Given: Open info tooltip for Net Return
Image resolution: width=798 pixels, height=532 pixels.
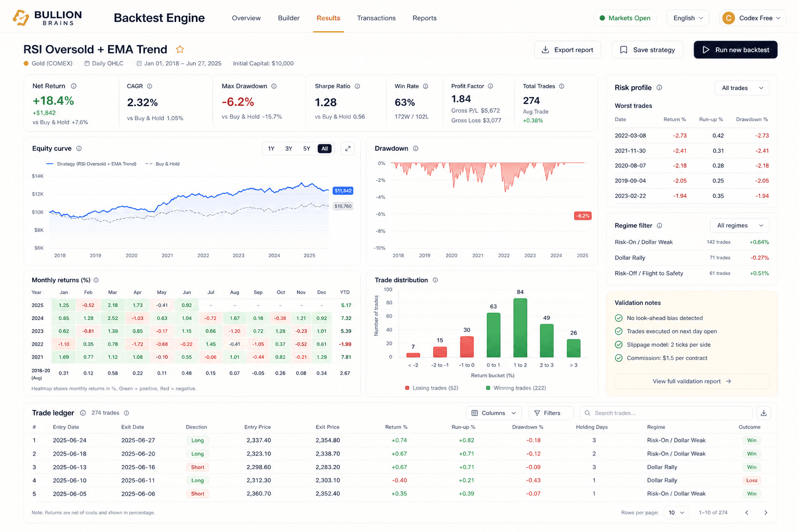Looking at the screenshot, I should click(x=74, y=86).
